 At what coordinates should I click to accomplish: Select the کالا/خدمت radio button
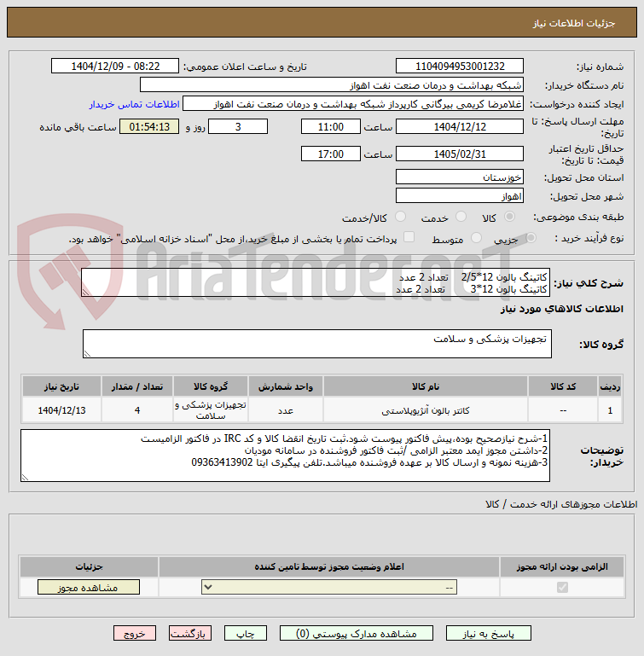400,217
